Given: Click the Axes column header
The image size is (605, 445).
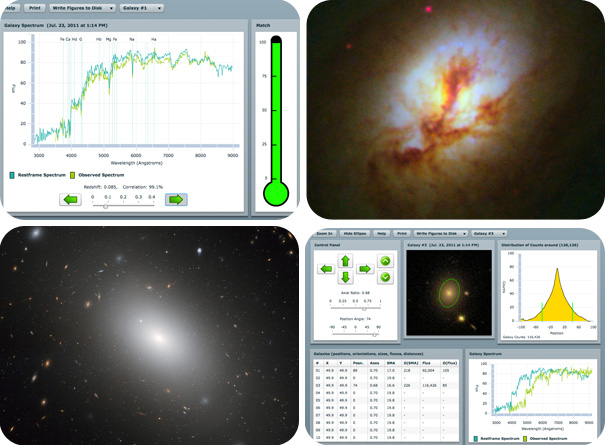Looking at the screenshot, I should [x=375, y=363].
